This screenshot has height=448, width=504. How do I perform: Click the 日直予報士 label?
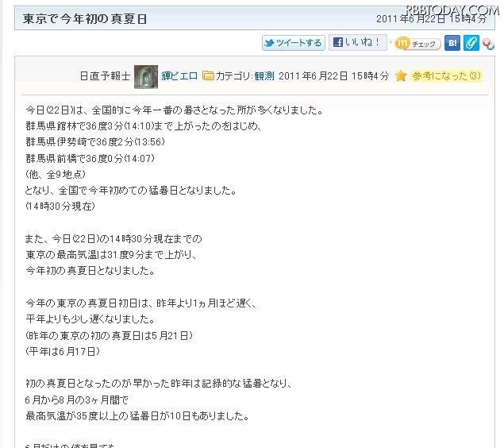(x=105, y=76)
